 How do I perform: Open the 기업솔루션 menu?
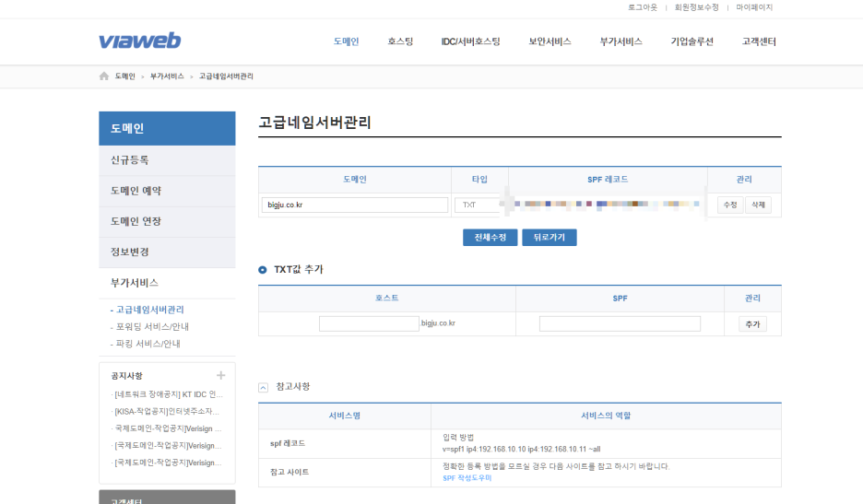[x=692, y=41]
